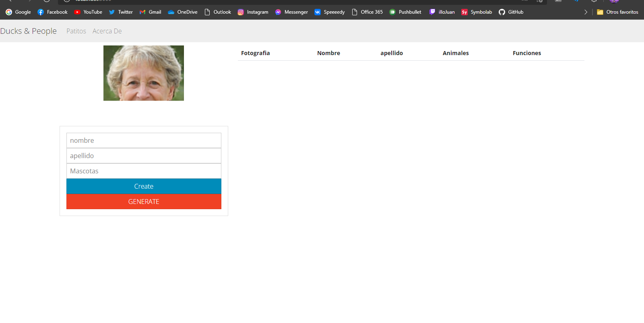Click the apellido column header
The height and width of the screenshot is (323, 644).
[392, 53]
